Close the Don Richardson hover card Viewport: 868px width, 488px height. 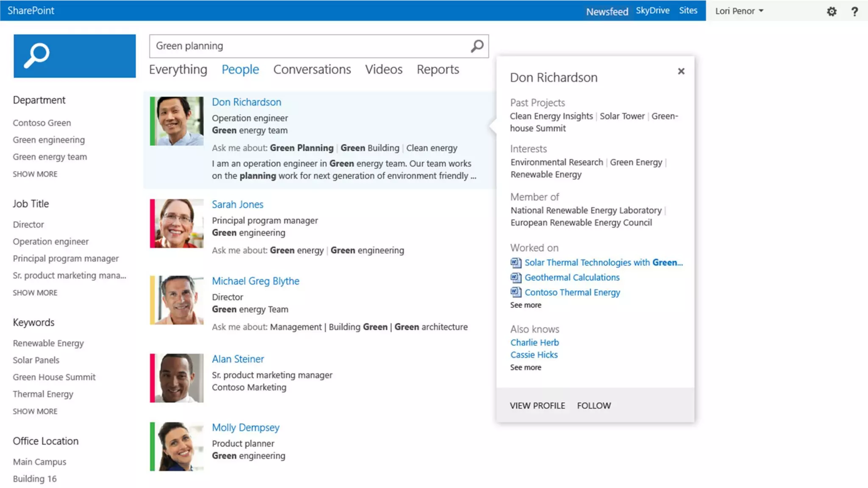point(681,71)
